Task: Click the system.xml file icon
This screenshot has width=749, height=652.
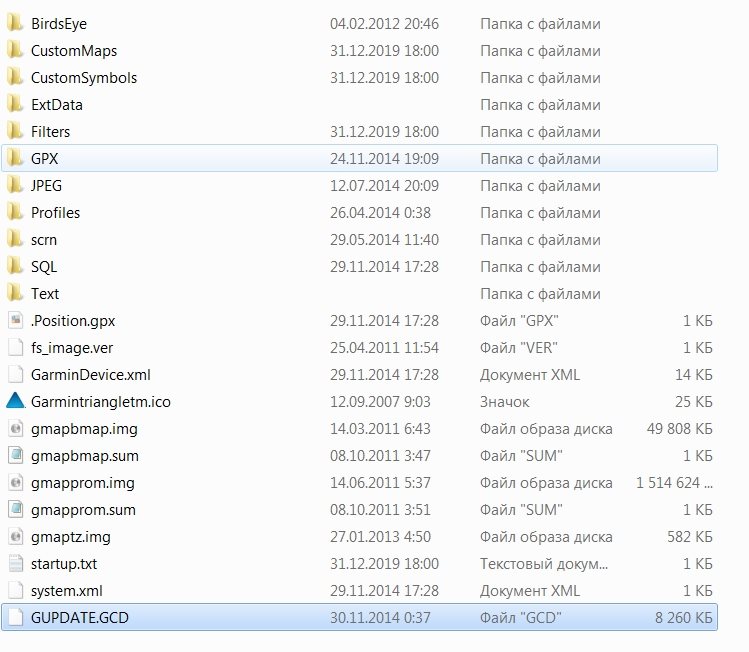Action: tap(15, 590)
